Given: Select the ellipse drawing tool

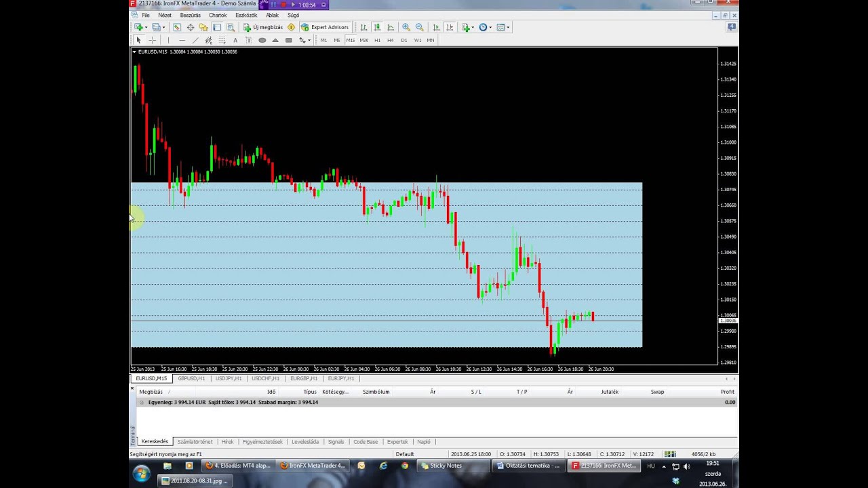Looking at the screenshot, I should (x=262, y=40).
